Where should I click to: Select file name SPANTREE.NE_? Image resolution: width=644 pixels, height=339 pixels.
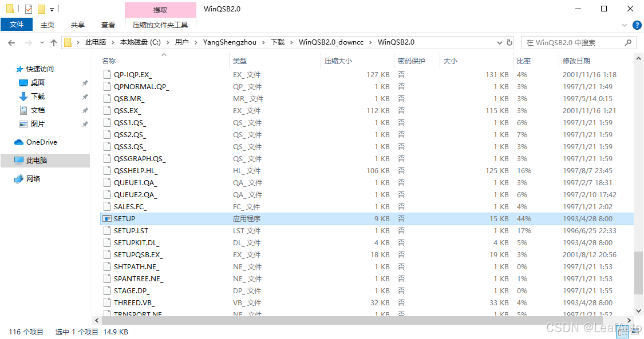(x=139, y=279)
